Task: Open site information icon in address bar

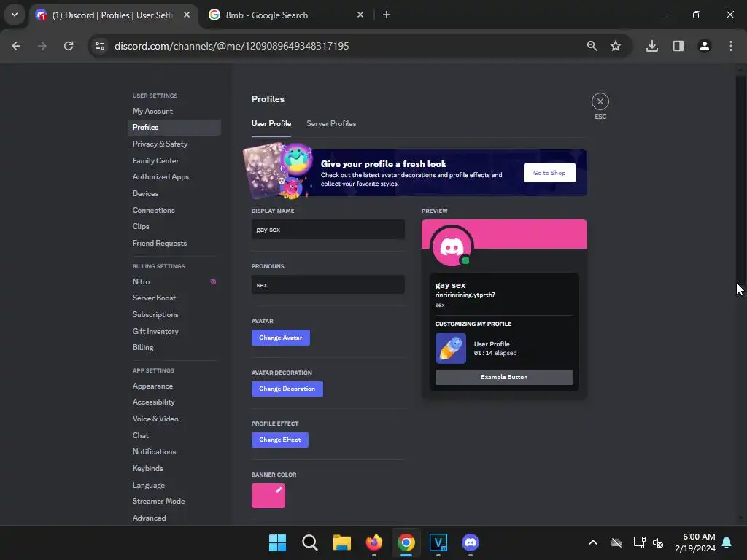Action: 100,46
